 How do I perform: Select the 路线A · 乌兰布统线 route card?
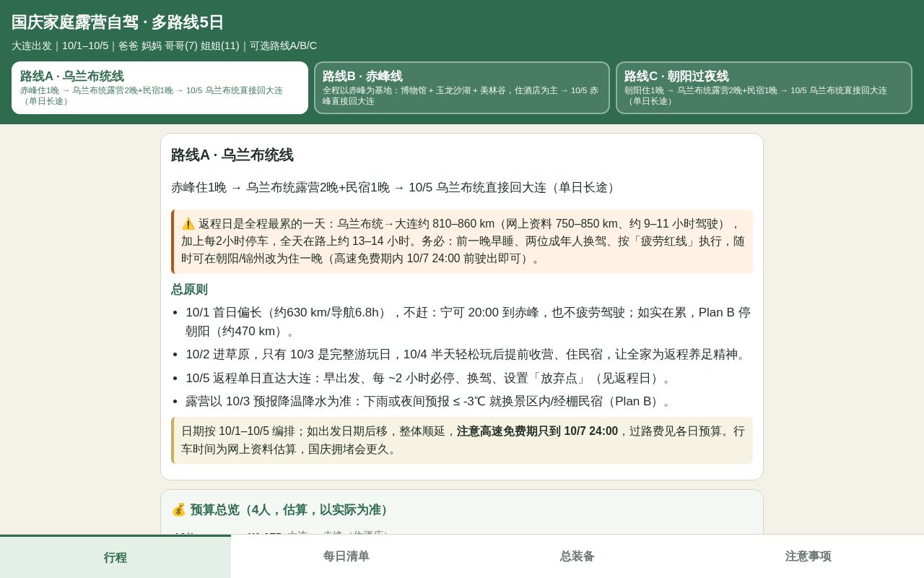(160, 87)
